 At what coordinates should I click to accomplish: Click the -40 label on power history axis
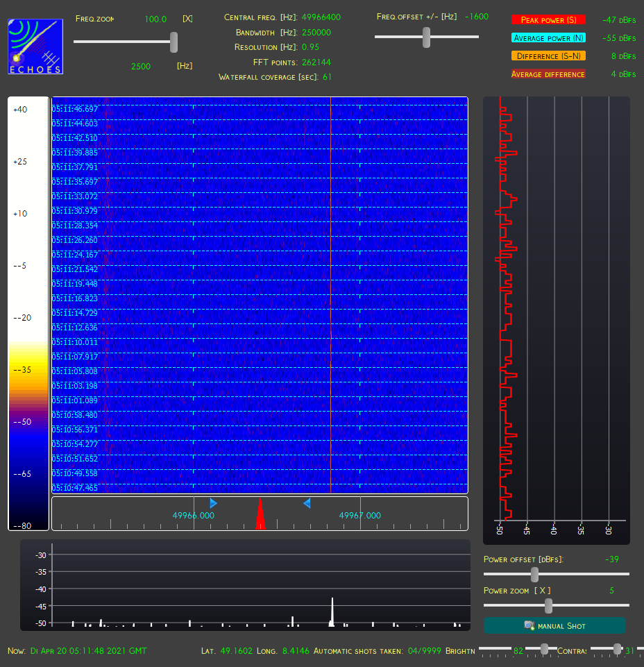[554, 530]
